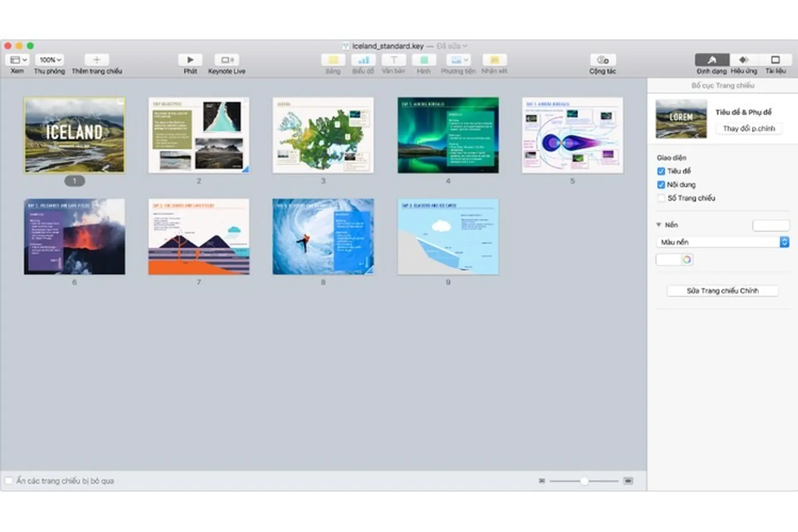Open the Màu nền fill type dropdown
798x532 pixels.
pyautogui.click(x=723, y=242)
